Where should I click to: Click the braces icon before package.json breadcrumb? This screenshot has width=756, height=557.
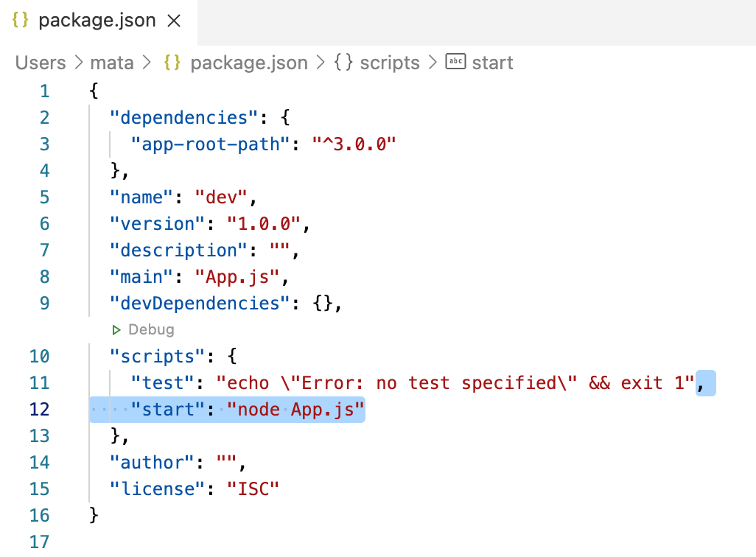pos(172,62)
